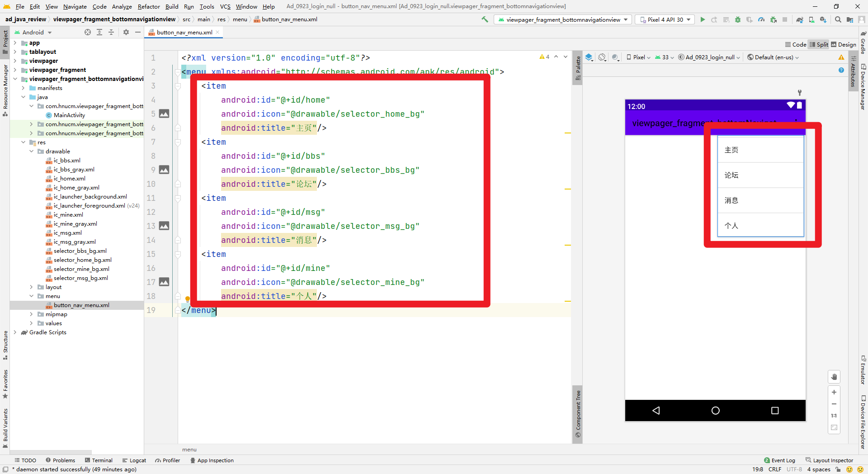Click the help question mark icon in preview
868x474 pixels.
tap(841, 70)
